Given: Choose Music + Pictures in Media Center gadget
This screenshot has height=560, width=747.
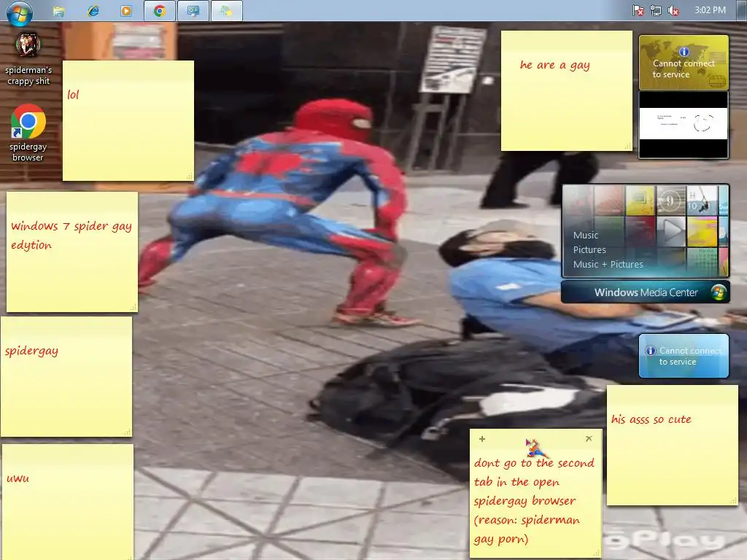Looking at the screenshot, I should tap(608, 264).
